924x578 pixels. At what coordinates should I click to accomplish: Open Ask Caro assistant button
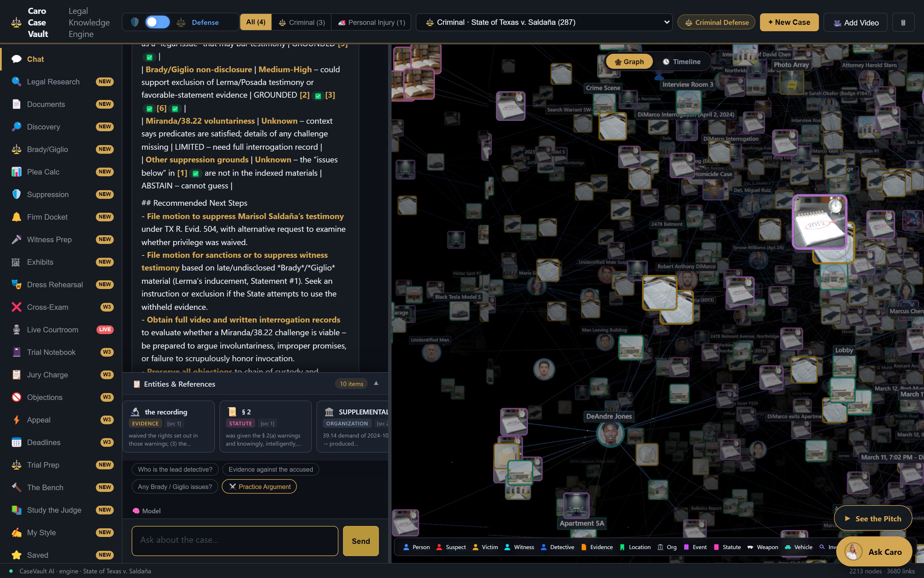874,552
